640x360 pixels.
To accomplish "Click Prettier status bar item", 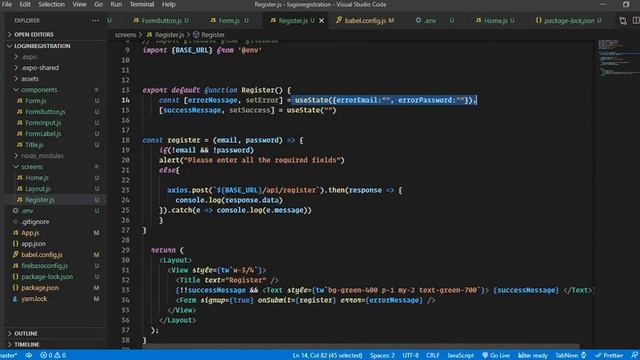I will point(609,356).
